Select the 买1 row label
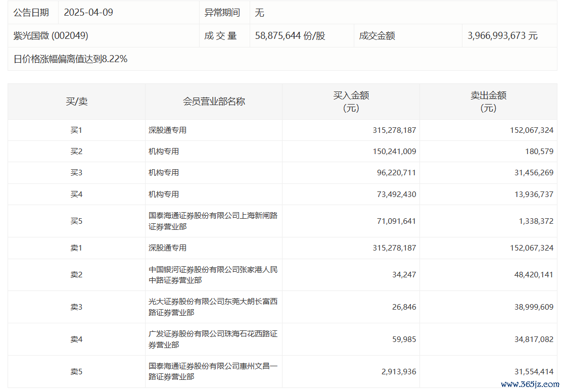The image size is (563, 392). click(x=76, y=130)
